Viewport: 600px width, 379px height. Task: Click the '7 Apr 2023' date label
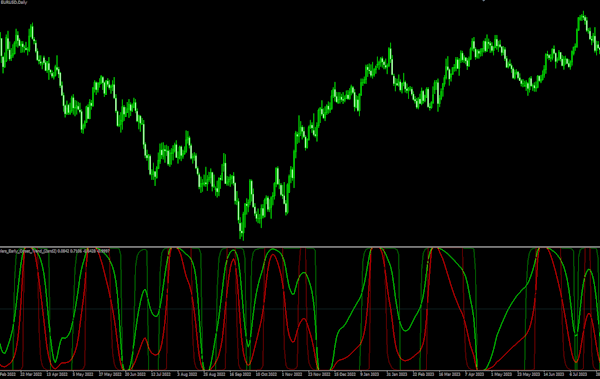474,374
